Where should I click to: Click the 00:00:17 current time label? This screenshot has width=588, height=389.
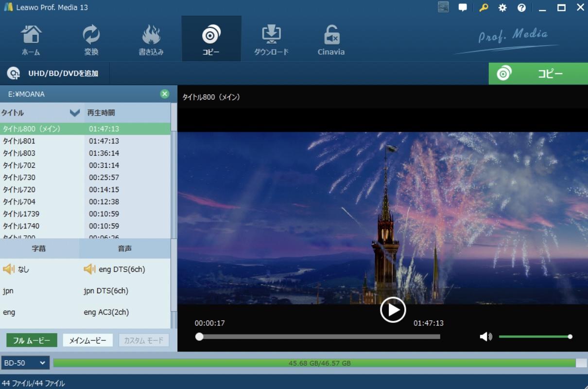click(x=209, y=323)
